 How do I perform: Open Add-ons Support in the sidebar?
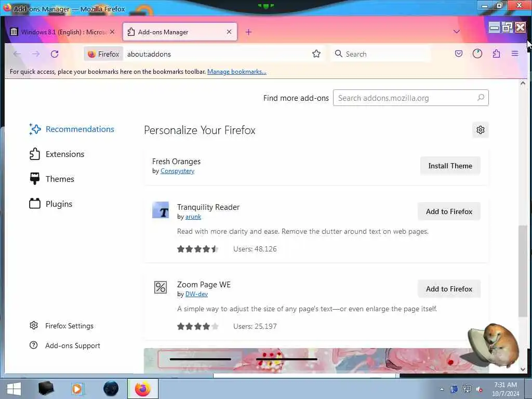65,345
